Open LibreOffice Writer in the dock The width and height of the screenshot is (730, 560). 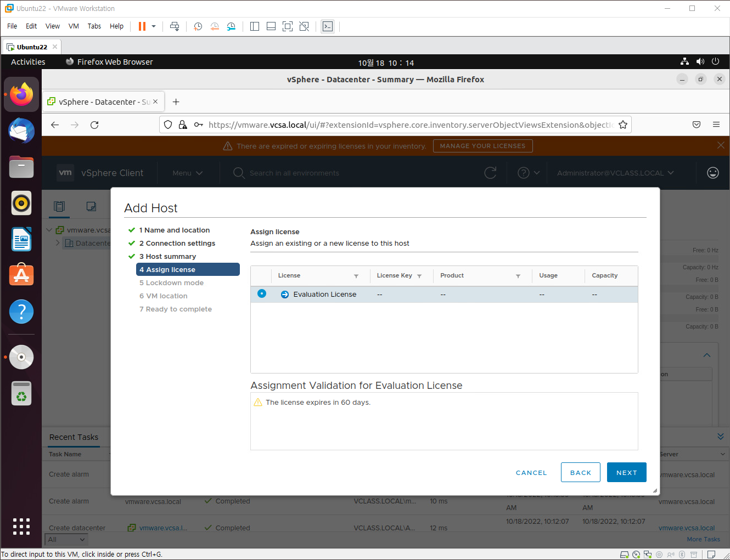(21, 239)
